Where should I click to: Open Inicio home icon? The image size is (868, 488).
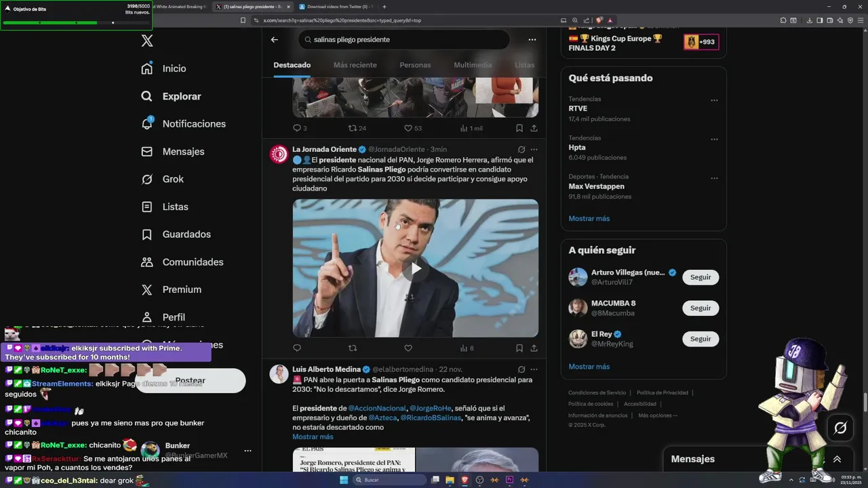[147, 68]
